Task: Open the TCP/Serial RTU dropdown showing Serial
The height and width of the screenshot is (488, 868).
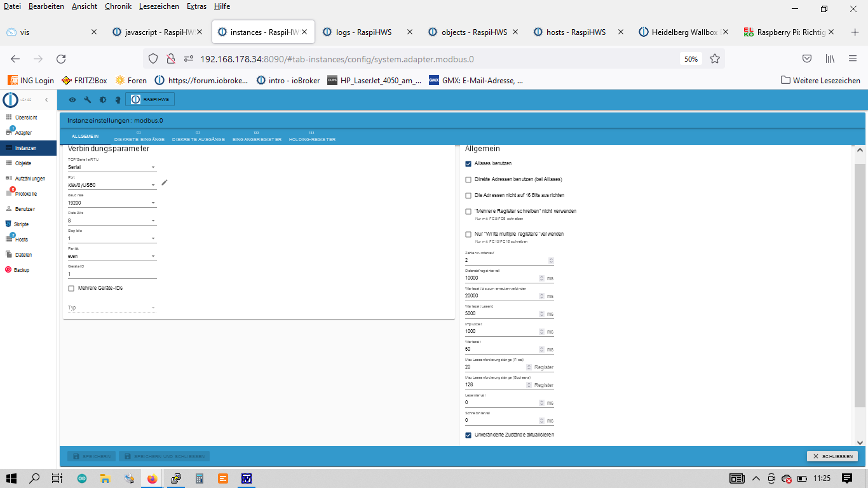Action: [112, 167]
